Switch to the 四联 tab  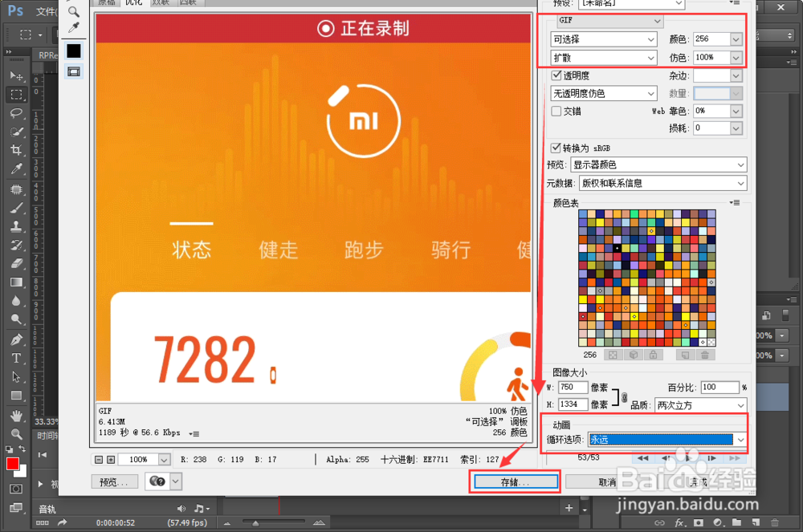tap(189, 2)
